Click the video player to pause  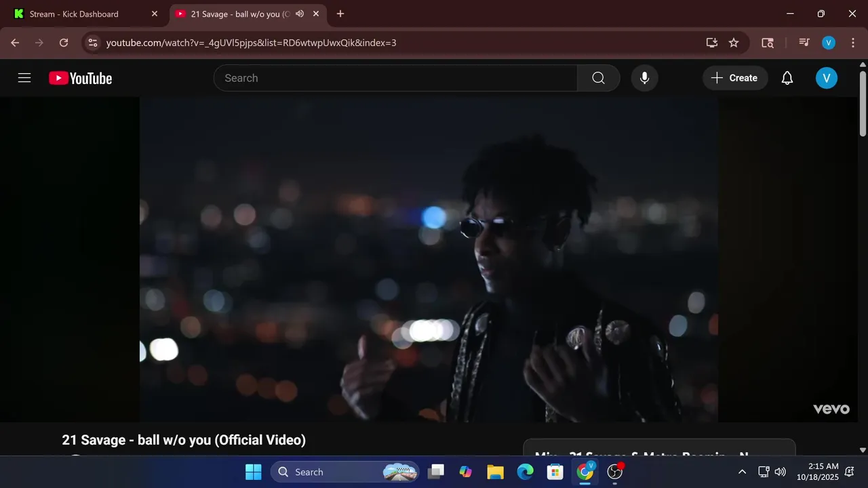(x=429, y=260)
